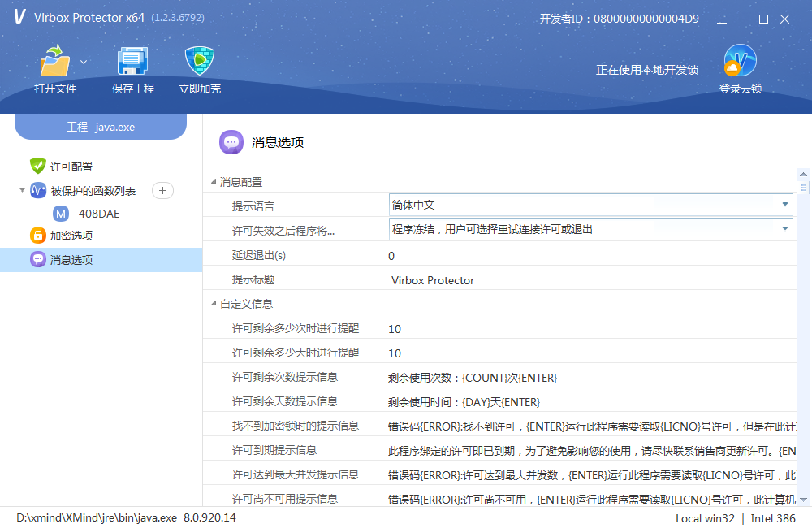The height and width of the screenshot is (528, 812).
Task: Click the 登录云锁 cloud login icon
Action: 740,61
